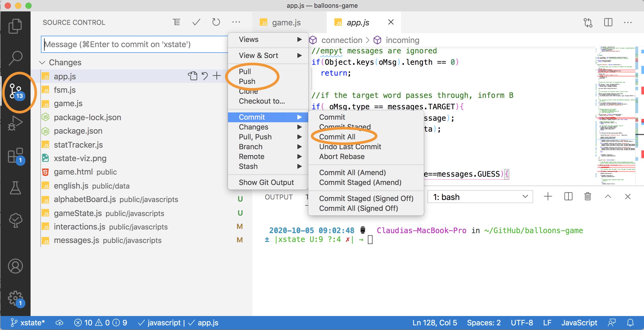The image size is (644, 330).
Task: Open the Manage gear icon
Action: click(x=16, y=298)
